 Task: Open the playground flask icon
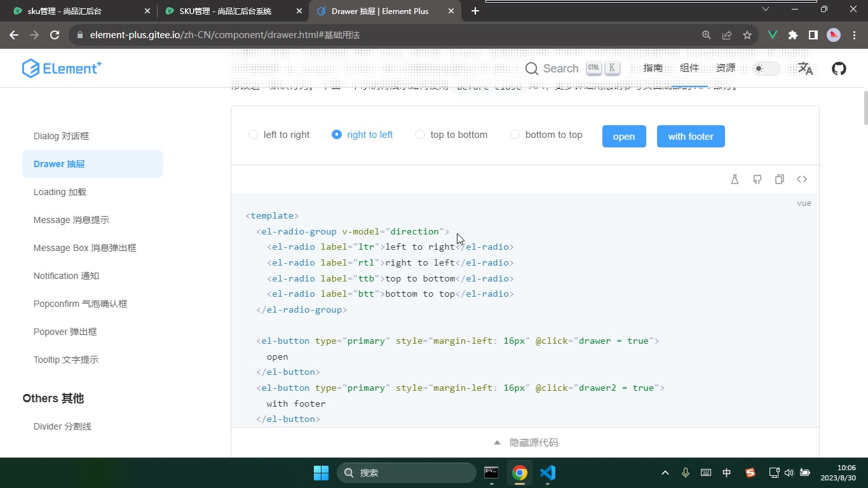click(x=735, y=179)
